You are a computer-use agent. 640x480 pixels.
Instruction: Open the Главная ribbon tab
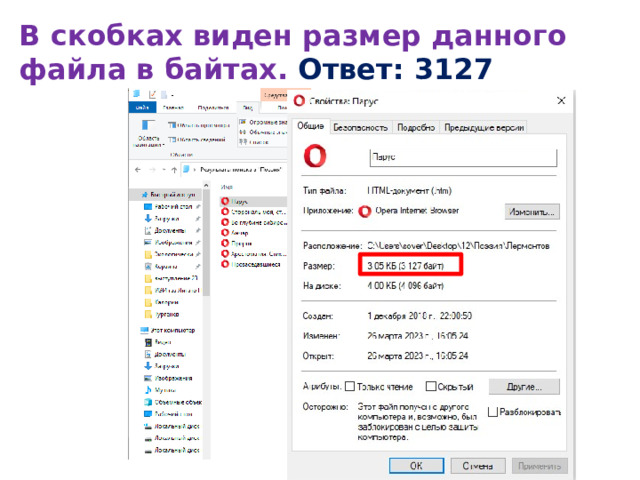(x=173, y=107)
